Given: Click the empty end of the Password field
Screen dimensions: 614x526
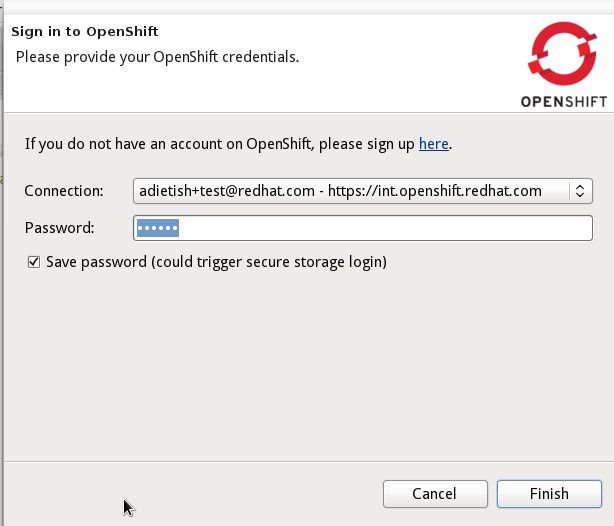Looking at the screenshot, I should click(x=500, y=228).
